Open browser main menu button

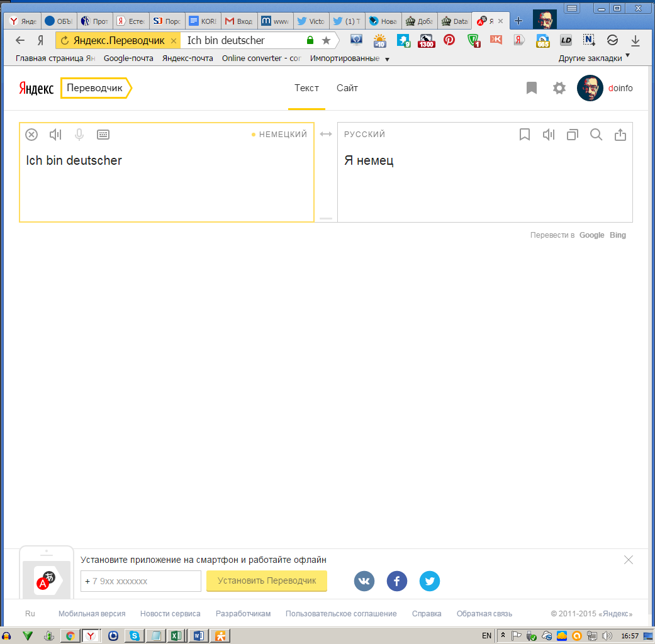571,8
